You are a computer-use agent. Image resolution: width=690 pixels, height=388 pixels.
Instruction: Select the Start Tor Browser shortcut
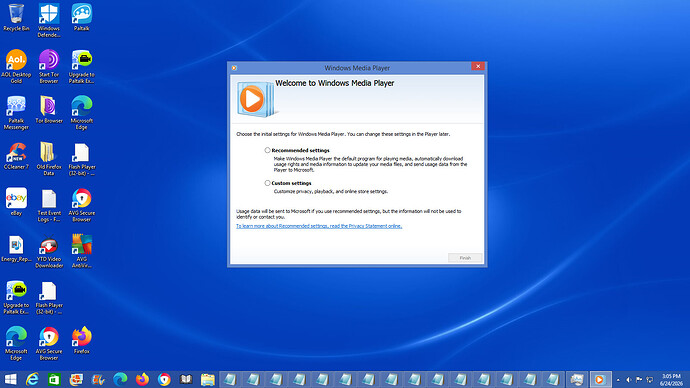pyautogui.click(x=49, y=66)
